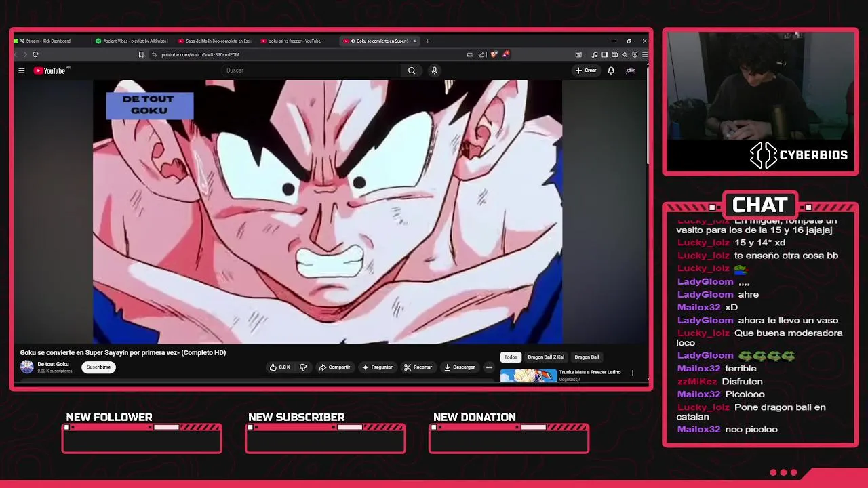
Task: Reload the page with the refresh icon
Action: (x=35, y=54)
